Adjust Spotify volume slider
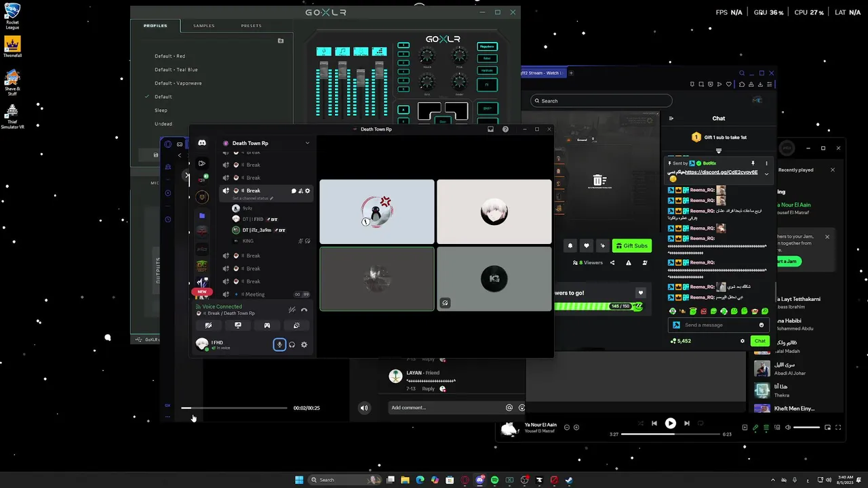This screenshot has width=868, height=488. tap(806, 428)
